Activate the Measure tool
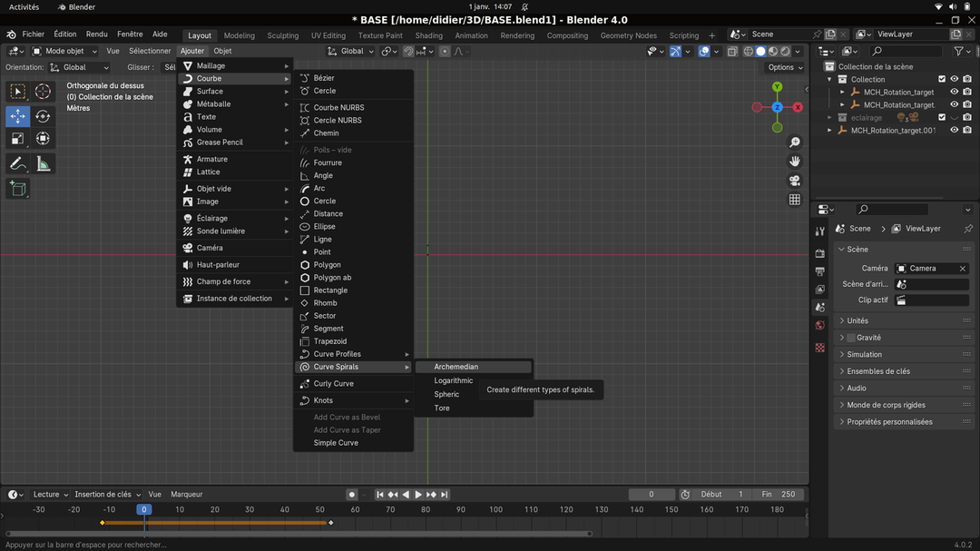 click(43, 164)
